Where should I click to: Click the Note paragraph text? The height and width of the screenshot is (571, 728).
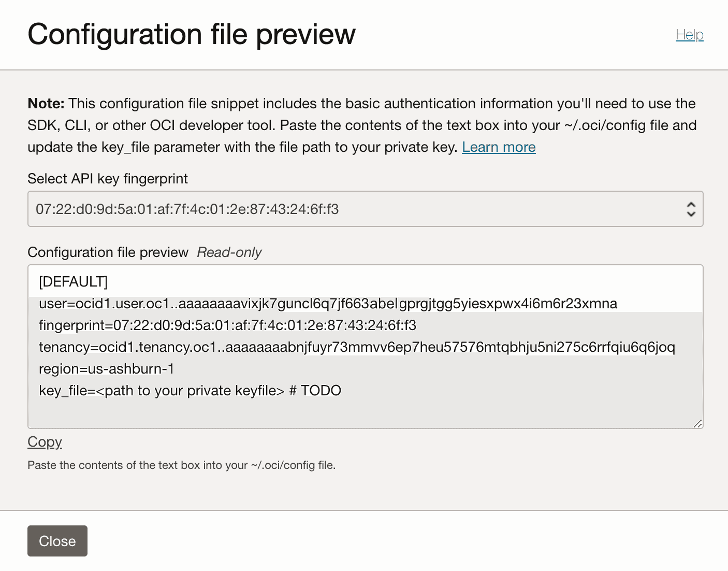click(x=361, y=125)
